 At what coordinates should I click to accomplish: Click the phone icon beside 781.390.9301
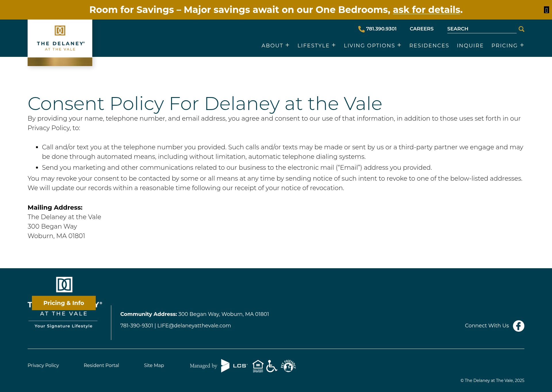(x=361, y=29)
